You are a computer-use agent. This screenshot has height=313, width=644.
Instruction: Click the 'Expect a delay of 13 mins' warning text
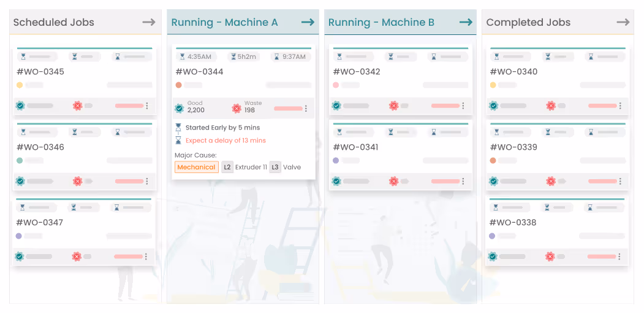(226, 141)
